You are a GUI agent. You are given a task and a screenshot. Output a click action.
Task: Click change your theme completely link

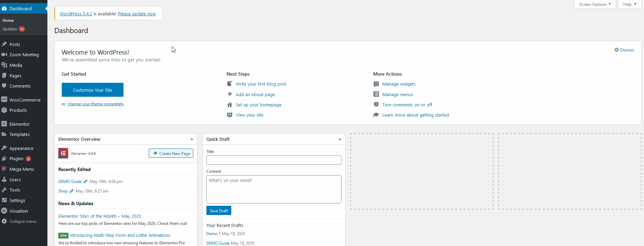tap(96, 104)
